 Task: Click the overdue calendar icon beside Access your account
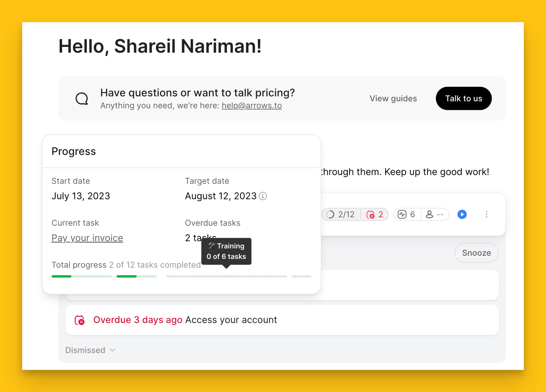click(x=80, y=320)
